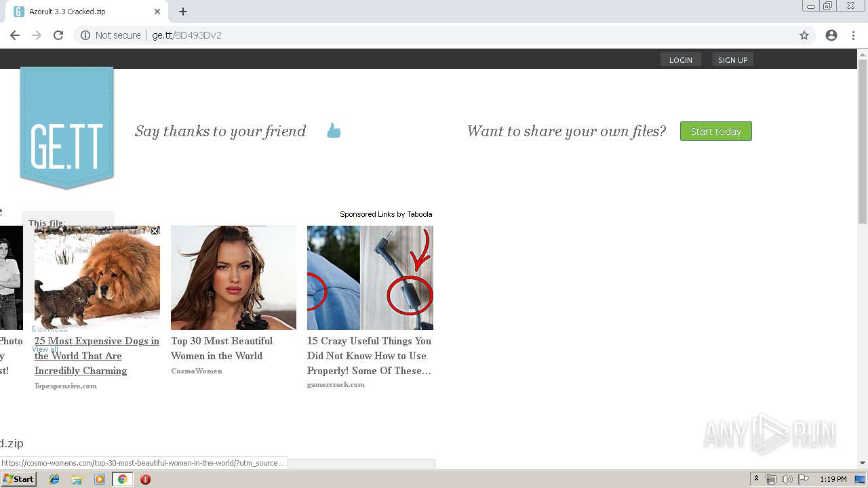The image size is (868, 488).
Task: Open 'Top 30 Most Beautiful Women' headline
Action: click(x=222, y=348)
